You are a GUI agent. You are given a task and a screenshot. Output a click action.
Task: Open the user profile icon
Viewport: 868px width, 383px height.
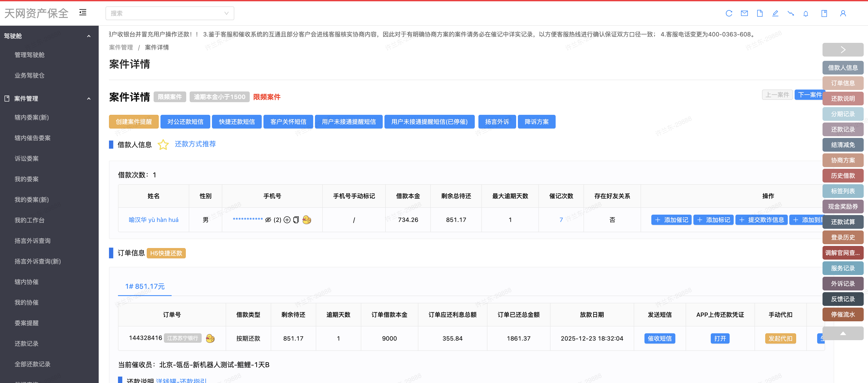[x=843, y=13]
